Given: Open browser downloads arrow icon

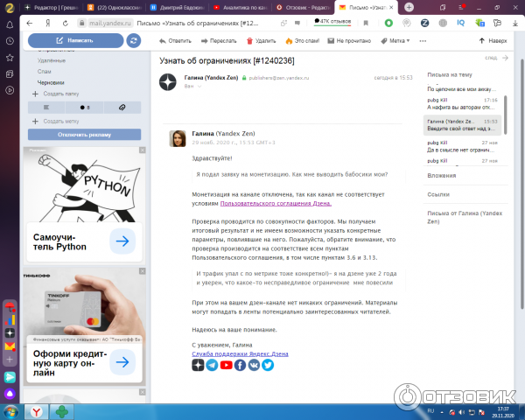Looking at the screenshot, I should [x=515, y=23].
